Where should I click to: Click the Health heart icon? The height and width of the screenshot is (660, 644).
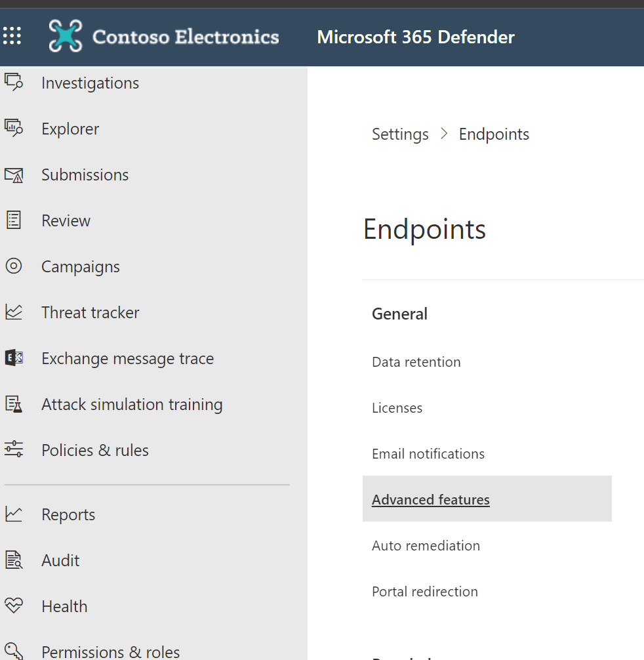14,606
